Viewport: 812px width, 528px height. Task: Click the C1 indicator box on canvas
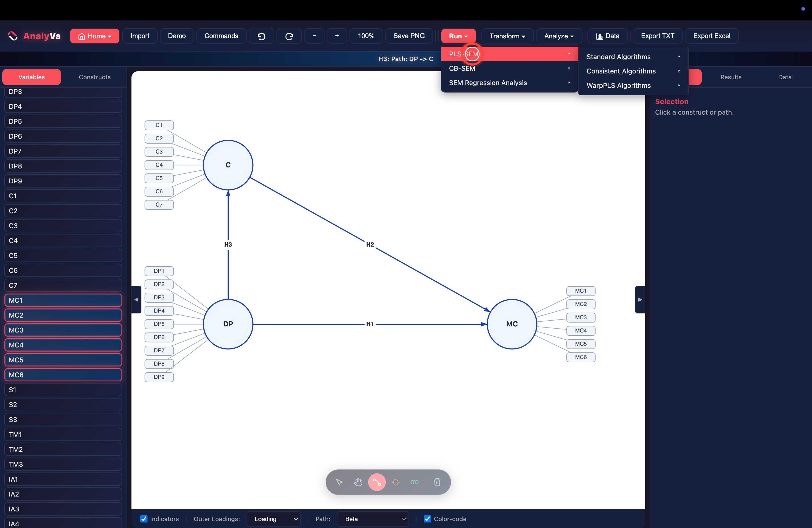(159, 125)
